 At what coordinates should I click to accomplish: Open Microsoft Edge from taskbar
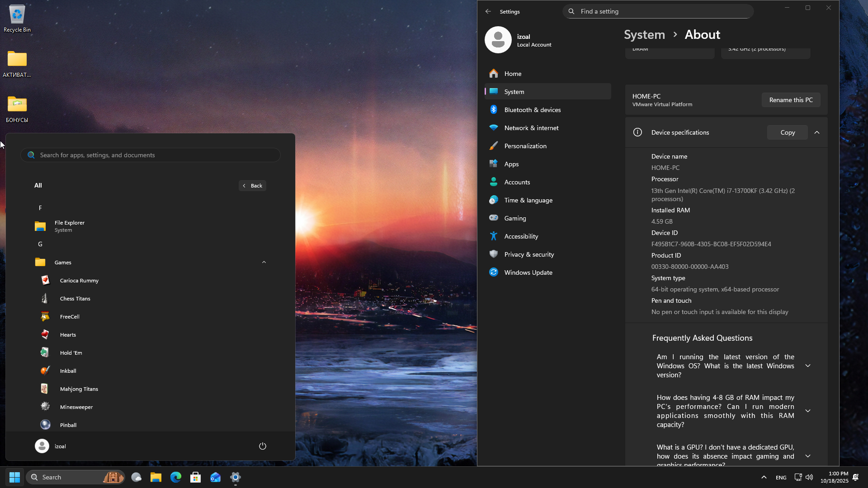point(175,477)
